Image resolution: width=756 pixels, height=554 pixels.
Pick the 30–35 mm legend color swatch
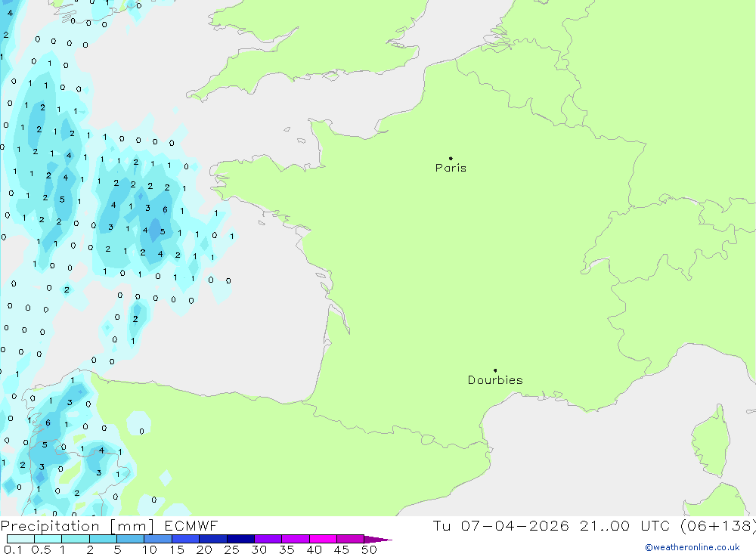point(268,539)
